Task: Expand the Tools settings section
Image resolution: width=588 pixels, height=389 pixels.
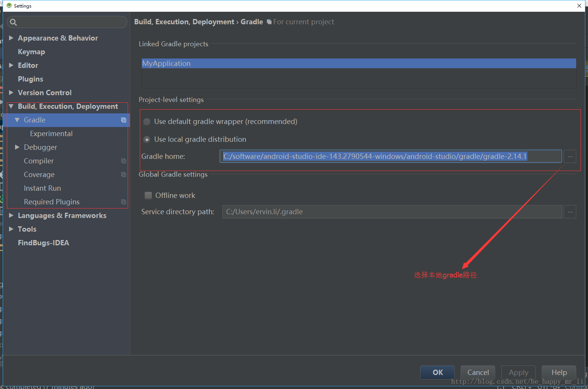Action: (11, 229)
